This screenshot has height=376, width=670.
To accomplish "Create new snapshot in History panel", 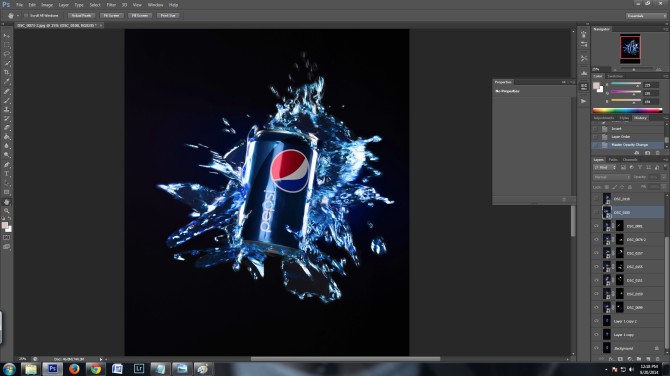I will click(647, 153).
